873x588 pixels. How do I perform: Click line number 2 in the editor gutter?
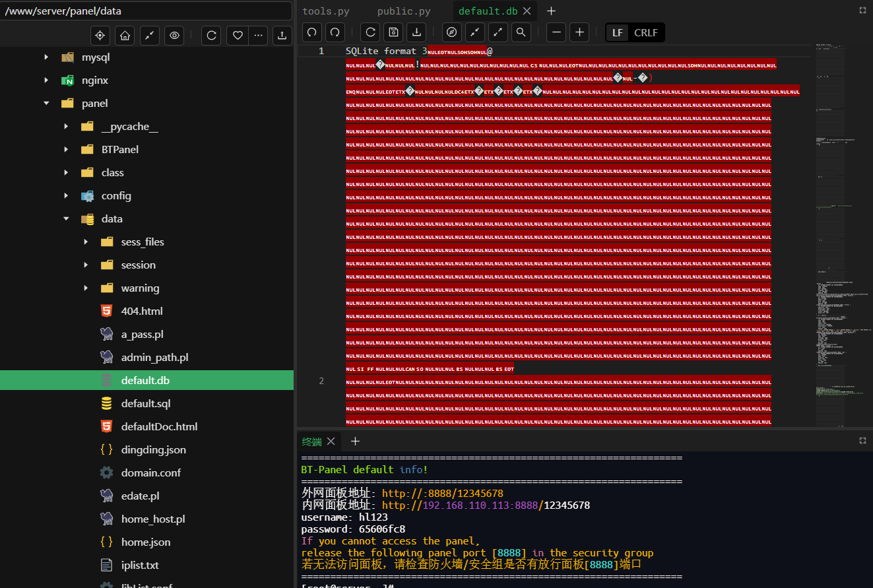coord(321,381)
